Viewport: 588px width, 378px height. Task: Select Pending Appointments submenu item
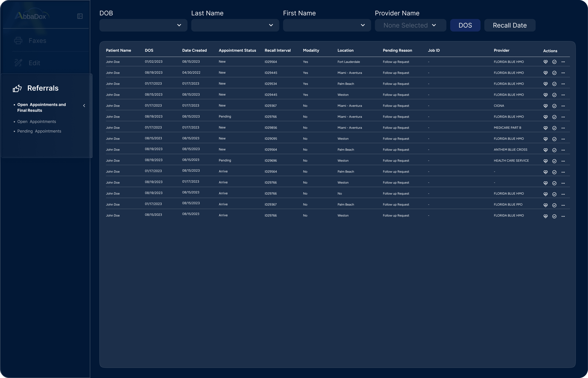(x=39, y=131)
